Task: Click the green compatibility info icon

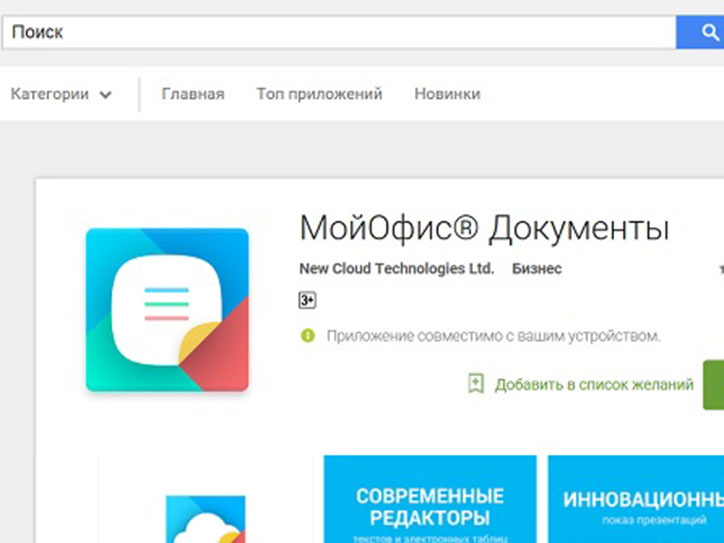Action: 308,336
